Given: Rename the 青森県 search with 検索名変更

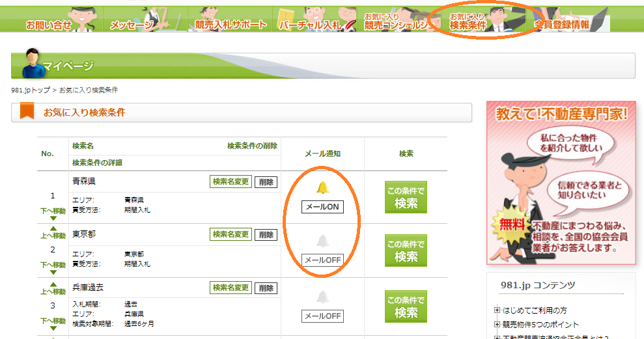Looking at the screenshot, I should pyautogui.click(x=231, y=182).
